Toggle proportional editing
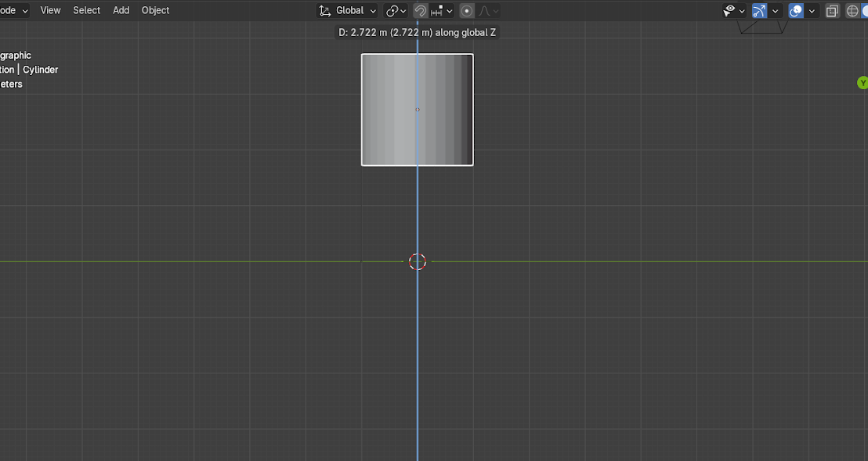868x461 pixels. point(467,10)
